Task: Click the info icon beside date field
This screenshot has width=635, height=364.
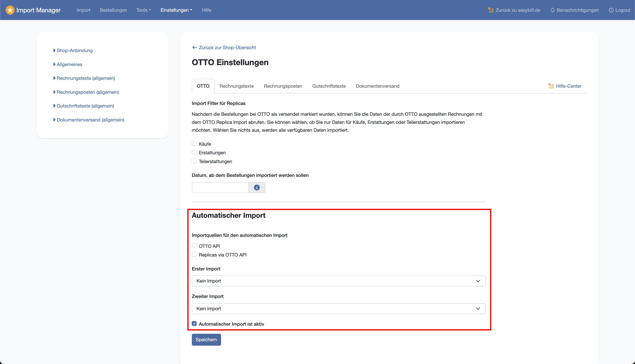Action: pos(256,188)
